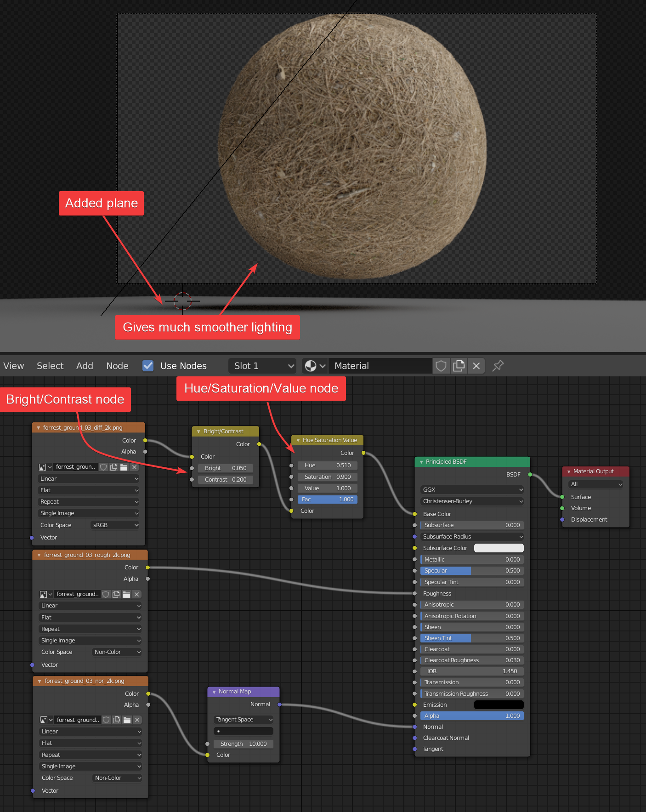Click the Sheen Tint slider

[x=472, y=638]
